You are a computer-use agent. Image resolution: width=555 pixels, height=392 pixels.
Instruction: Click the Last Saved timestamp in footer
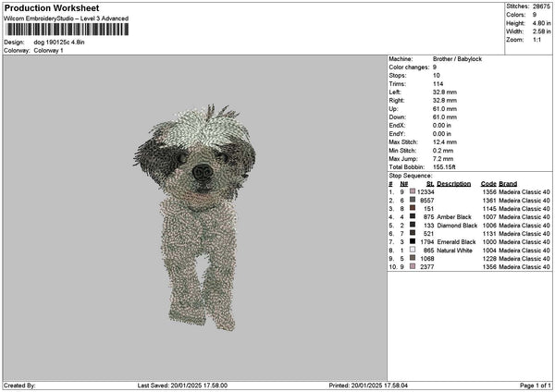click(x=183, y=386)
